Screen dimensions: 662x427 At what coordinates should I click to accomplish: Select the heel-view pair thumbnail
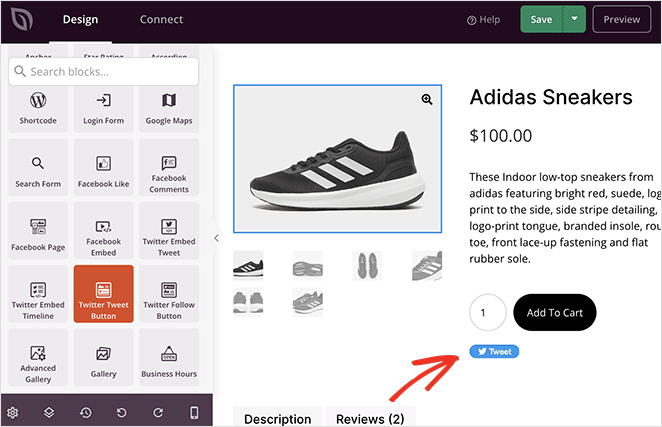(x=248, y=302)
